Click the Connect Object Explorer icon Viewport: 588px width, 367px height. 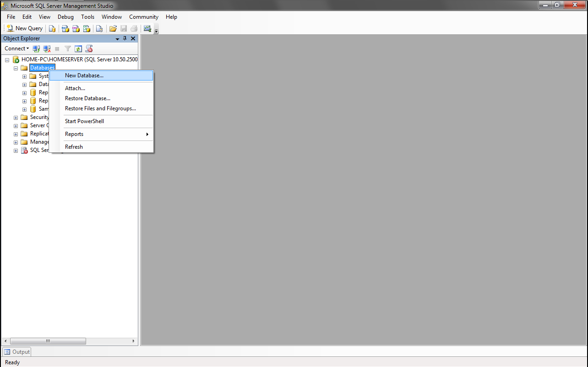(36, 49)
